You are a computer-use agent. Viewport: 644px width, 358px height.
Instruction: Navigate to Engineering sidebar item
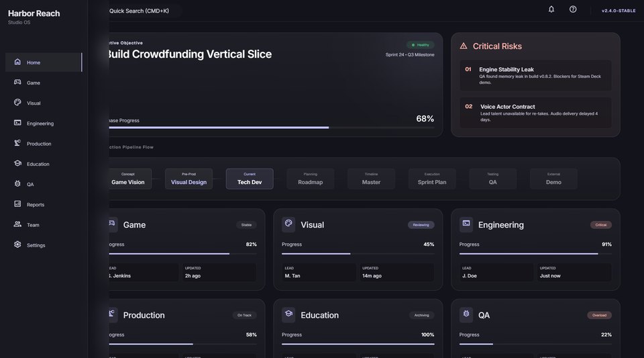point(44,124)
